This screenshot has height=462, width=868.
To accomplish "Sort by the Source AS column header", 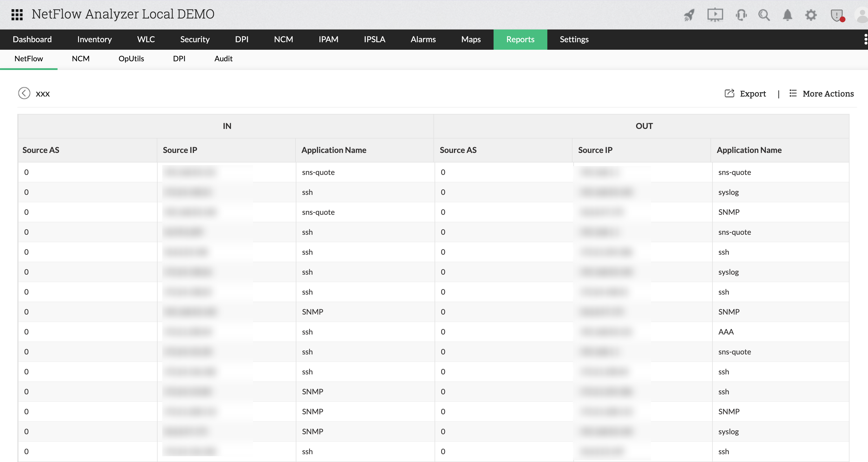I will 40,150.
